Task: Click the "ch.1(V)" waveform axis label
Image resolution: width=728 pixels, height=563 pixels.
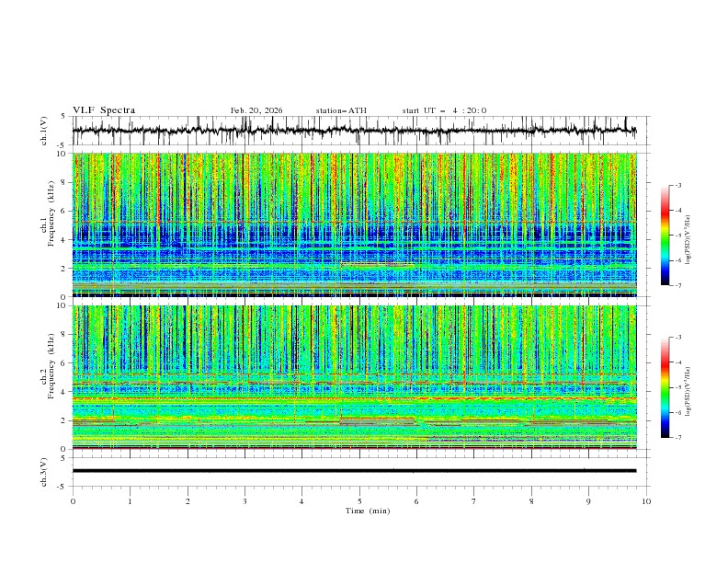Action: click(x=44, y=131)
